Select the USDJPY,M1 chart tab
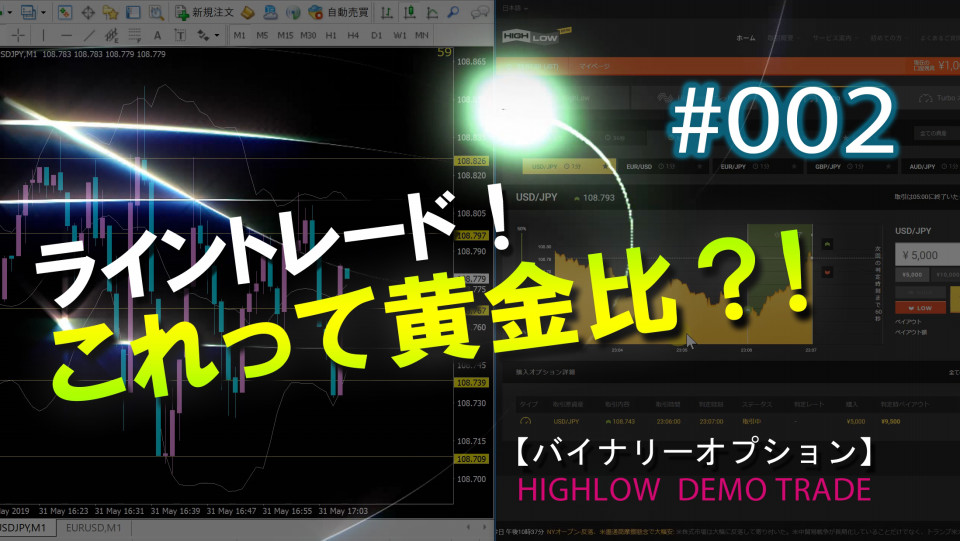Viewport: 960px width, 541px height. 24,528
